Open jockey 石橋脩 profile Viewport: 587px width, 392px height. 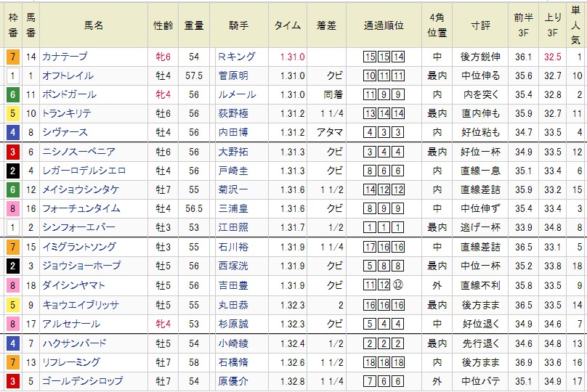[x=233, y=362]
